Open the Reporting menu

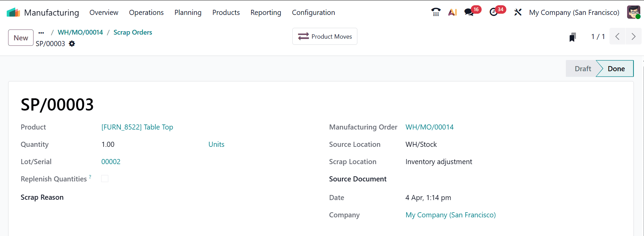click(266, 13)
